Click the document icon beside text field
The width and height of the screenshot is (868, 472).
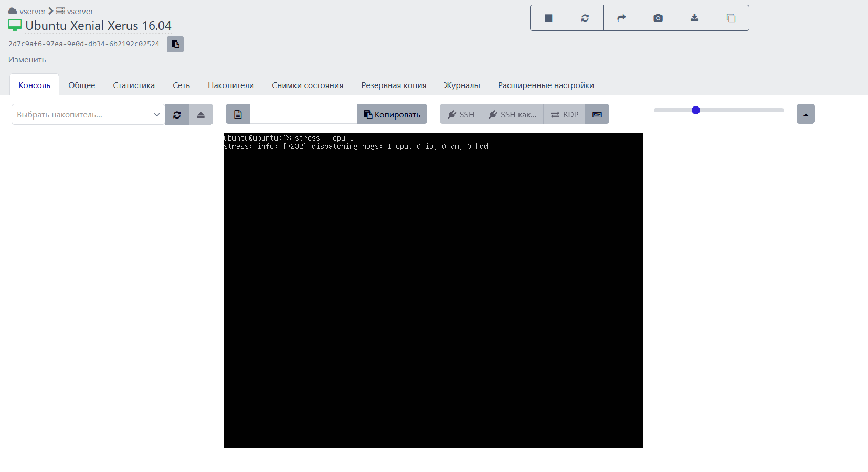pyautogui.click(x=238, y=114)
